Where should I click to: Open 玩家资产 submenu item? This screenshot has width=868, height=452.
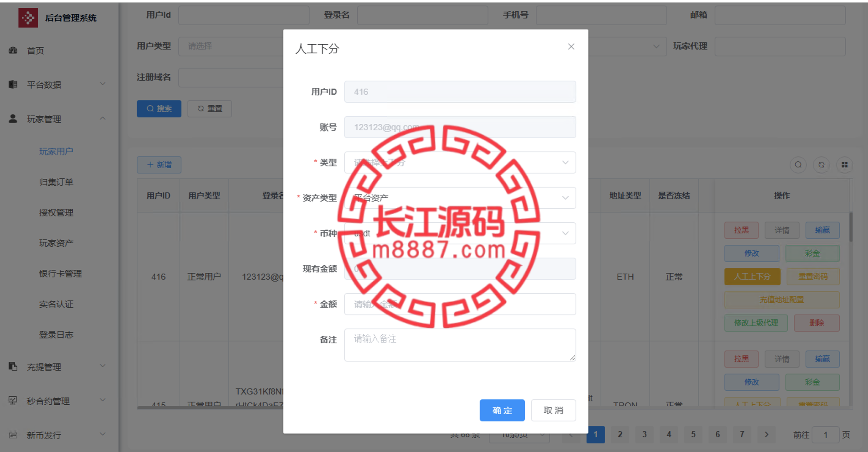point(56,243)
